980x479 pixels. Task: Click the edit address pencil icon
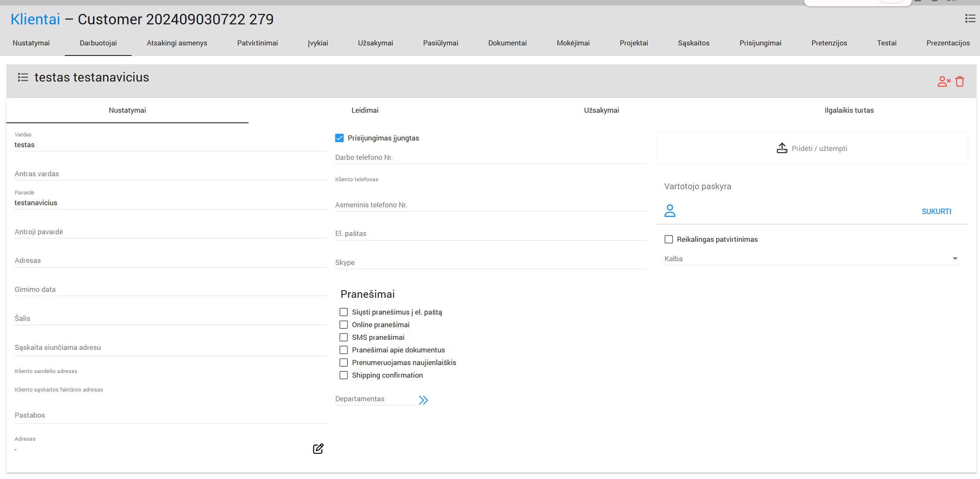(x=318, y=449)
